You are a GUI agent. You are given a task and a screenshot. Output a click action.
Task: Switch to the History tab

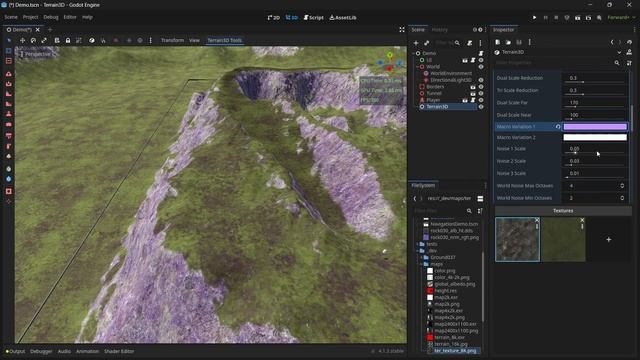[440, 30]
